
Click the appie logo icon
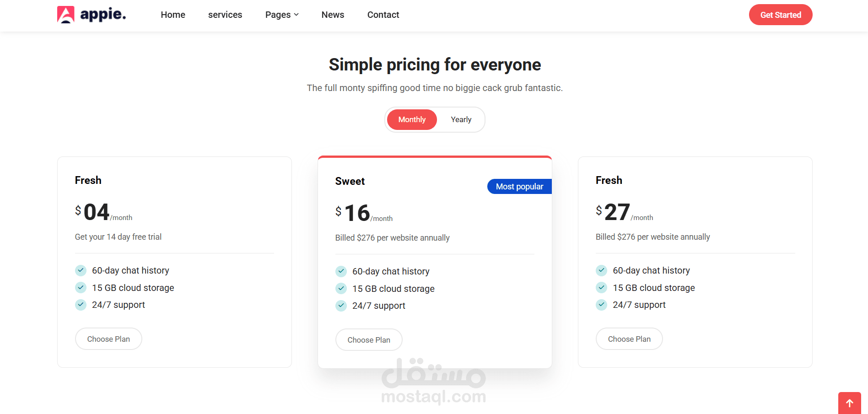(x=65, y=15)
